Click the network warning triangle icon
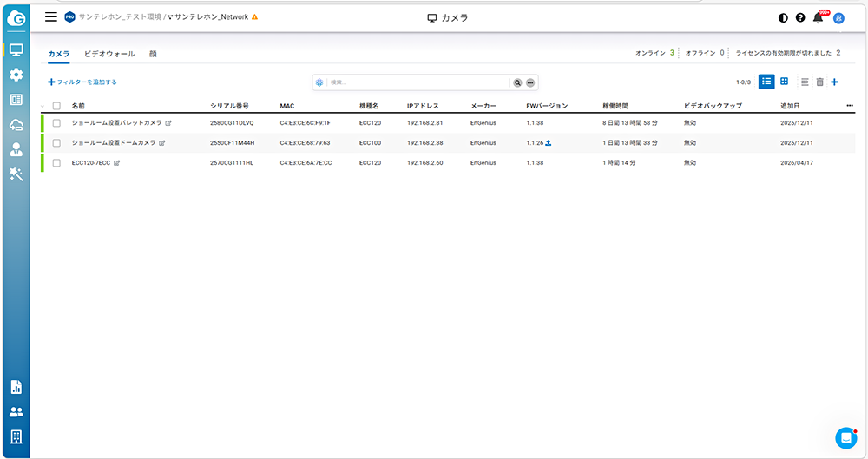Image resolution: width=868 pixels, height=459 pixels. [x=254, y=17]
